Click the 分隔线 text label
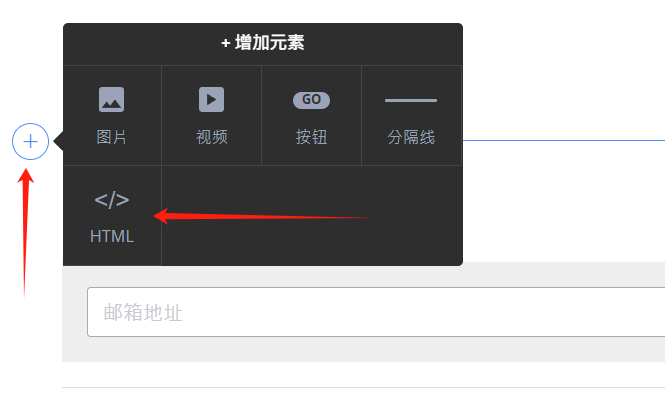The width and height of the screenshot is (665, 394). (x=411, y=137)
